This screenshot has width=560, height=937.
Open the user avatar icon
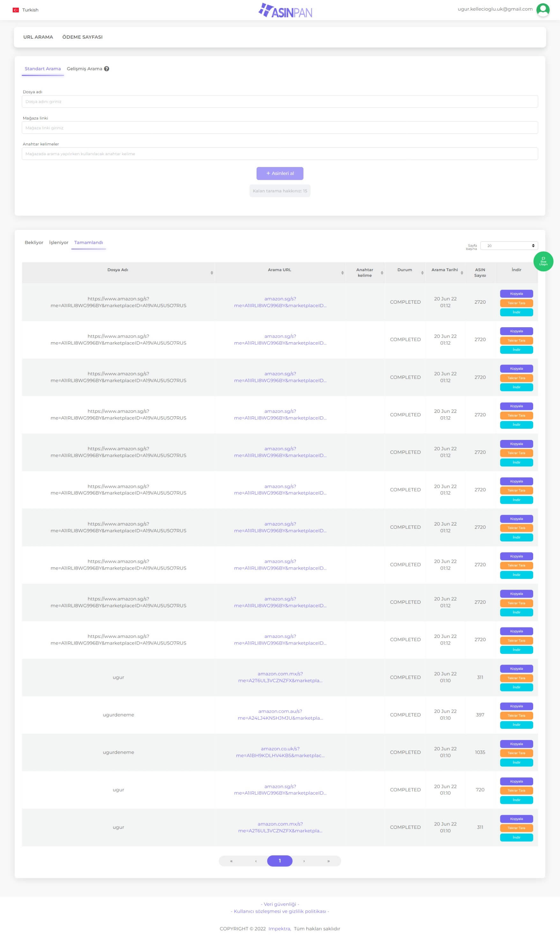(x=543, y=10)
